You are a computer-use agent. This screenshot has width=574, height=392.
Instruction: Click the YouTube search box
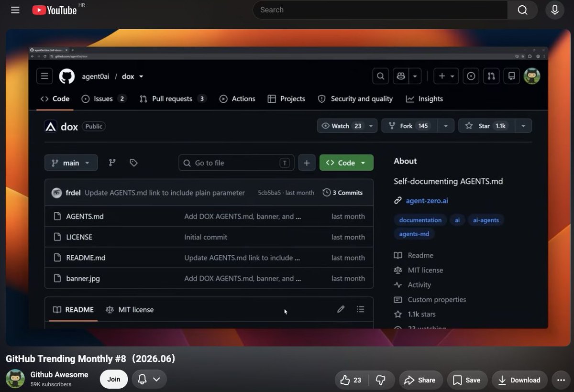(x=380, y=10)
